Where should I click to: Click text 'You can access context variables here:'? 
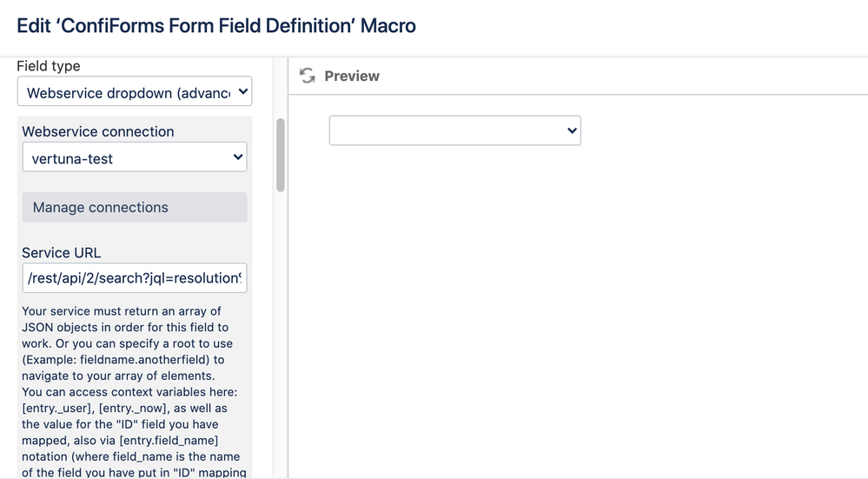click(129, 392)
